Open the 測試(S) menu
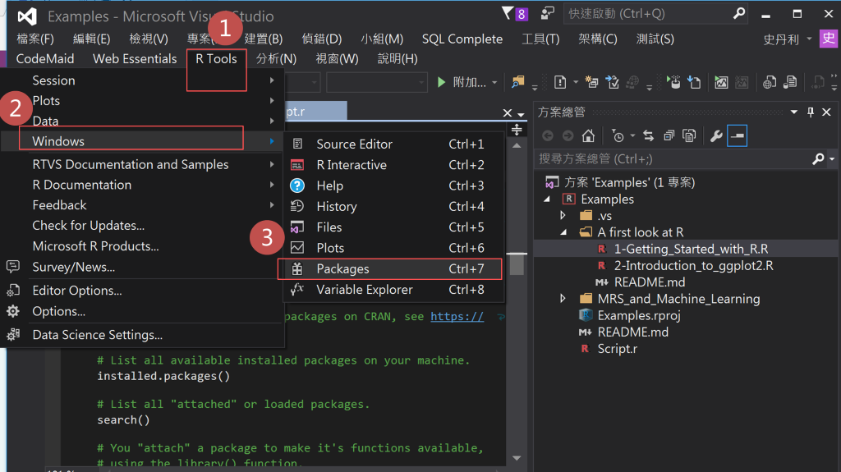This screenshot has height=472, width=841. coord(655,39)
